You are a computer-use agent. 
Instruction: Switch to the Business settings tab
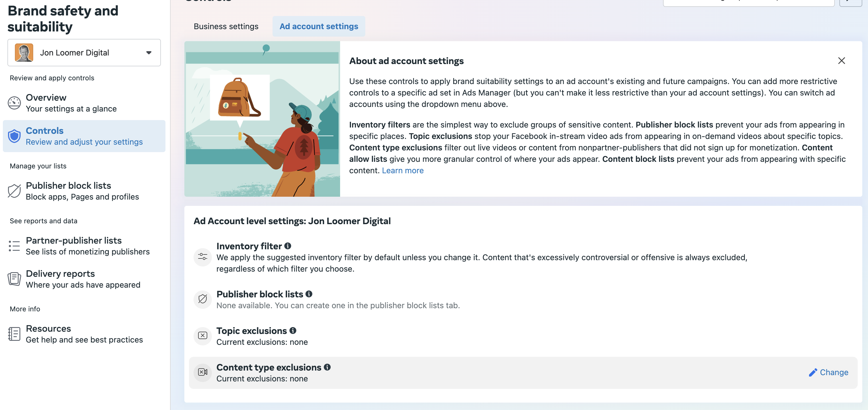226,26
